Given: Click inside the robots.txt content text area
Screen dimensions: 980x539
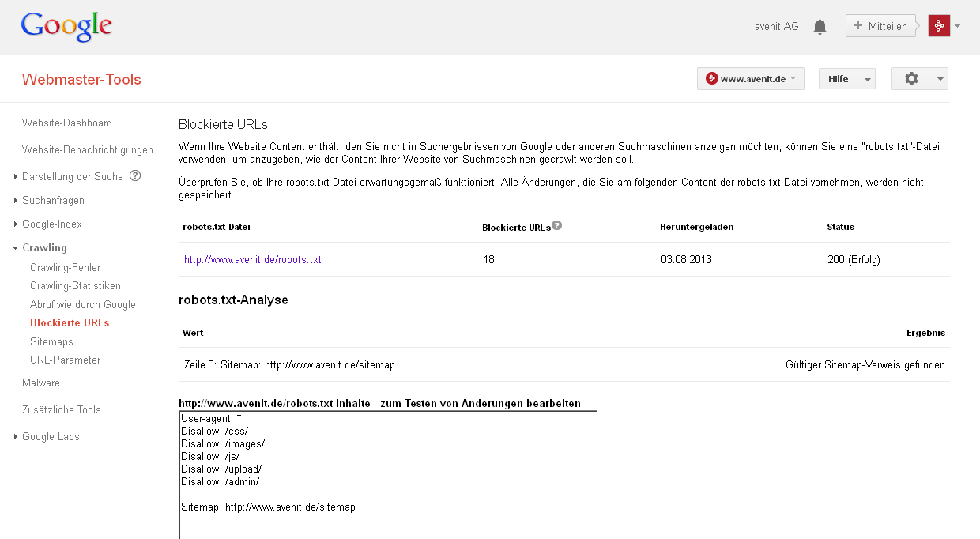Looking at the screenshot, I should point(388,475).
